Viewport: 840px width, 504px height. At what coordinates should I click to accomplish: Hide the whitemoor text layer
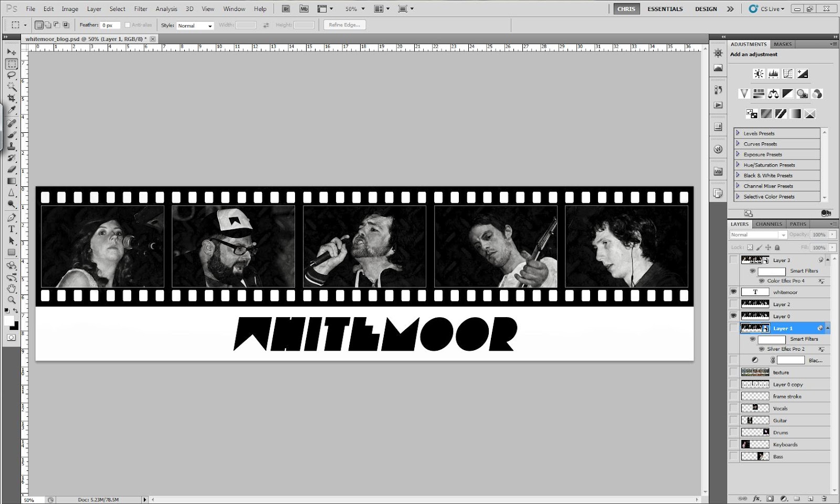coord(734,291)
